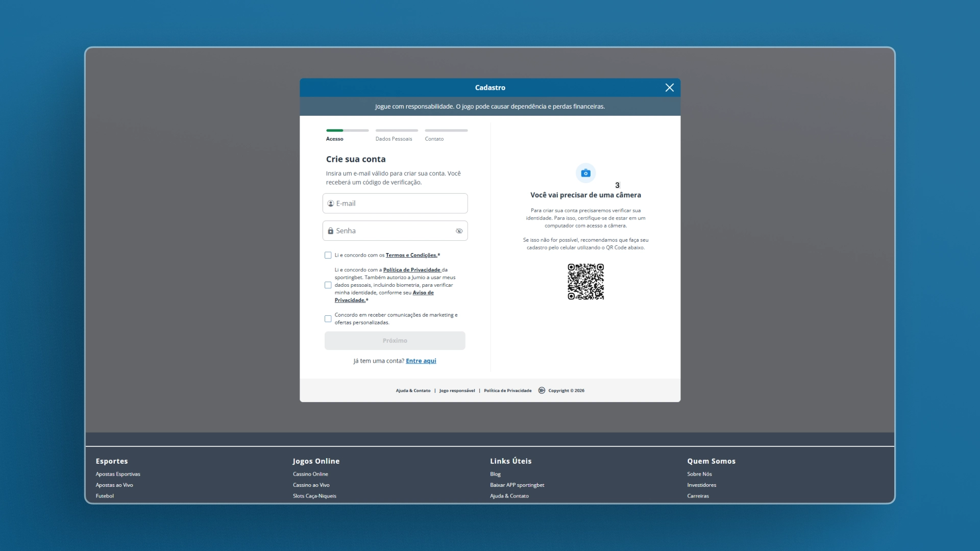The width and height of the screenshot is (980, 551).
Task: Select the Dados Pessoais step
Action: coord(394,139)
